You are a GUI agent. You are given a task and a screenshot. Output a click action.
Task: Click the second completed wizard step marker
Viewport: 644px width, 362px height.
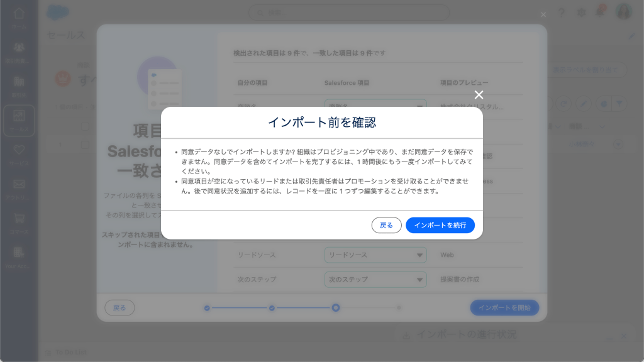point(272,308)
